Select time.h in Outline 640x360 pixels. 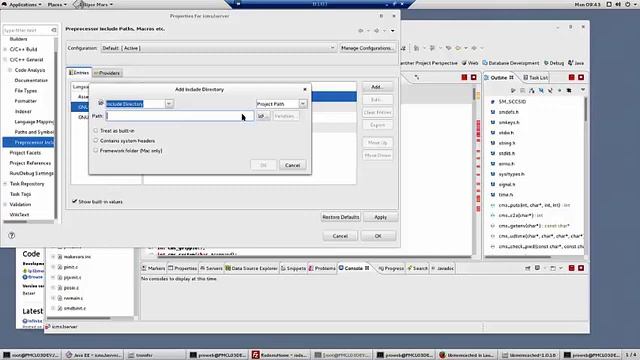point(506,195)
